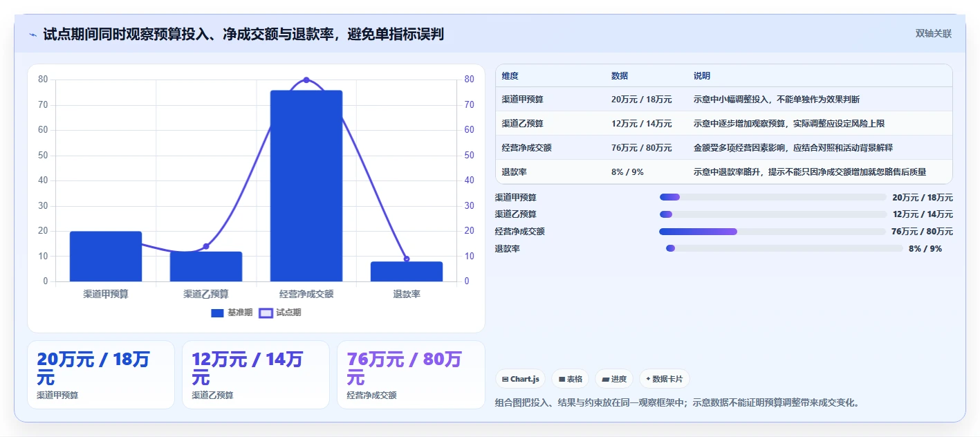Click the 渠道甲预算 x-axis label
This screenshot has width=980, height=437.
pos(106,294)
